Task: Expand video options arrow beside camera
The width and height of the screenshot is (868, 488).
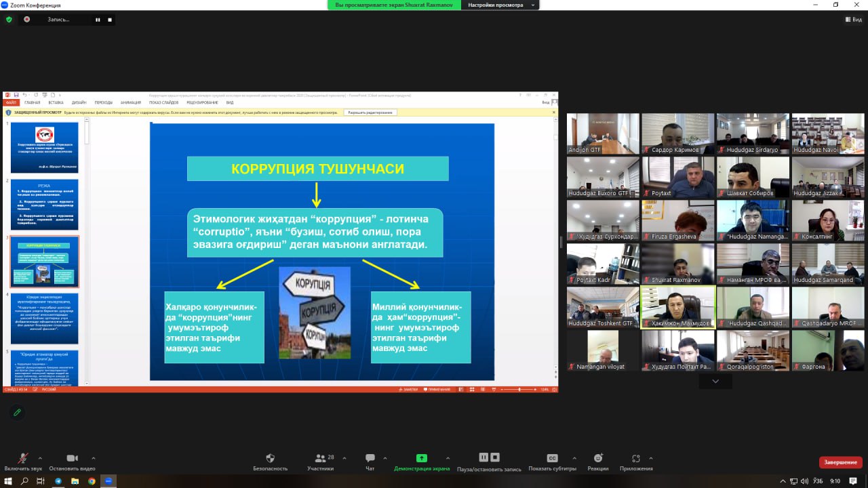Action: point(94,458)
